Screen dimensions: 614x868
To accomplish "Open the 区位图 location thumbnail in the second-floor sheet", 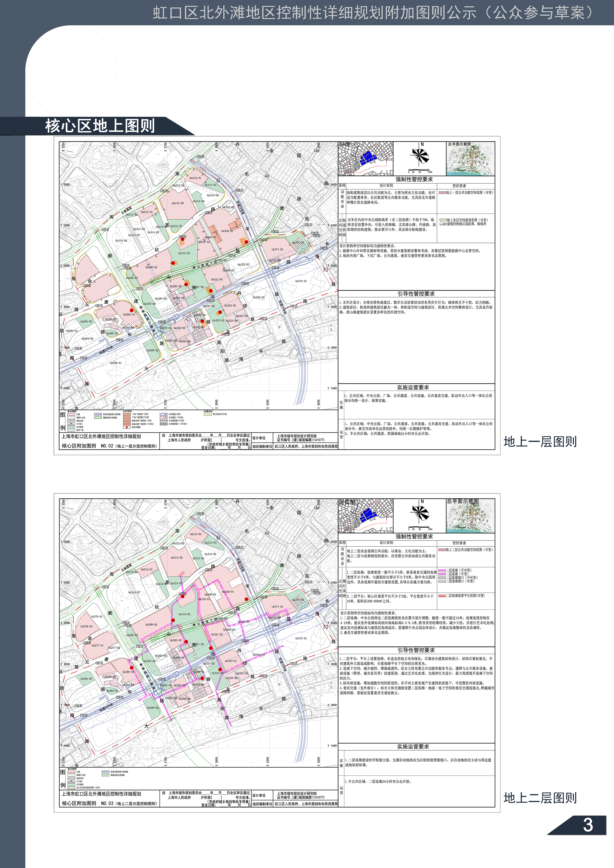I will click(366, 516).
